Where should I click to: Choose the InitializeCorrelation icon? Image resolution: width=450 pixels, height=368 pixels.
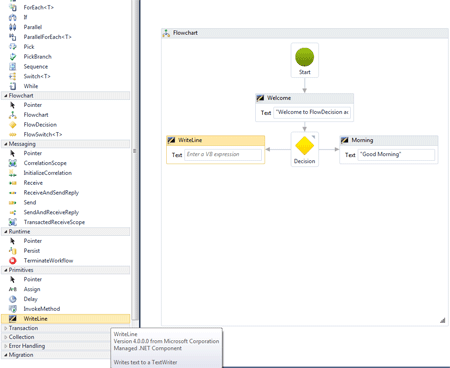[x=13, y=173]
